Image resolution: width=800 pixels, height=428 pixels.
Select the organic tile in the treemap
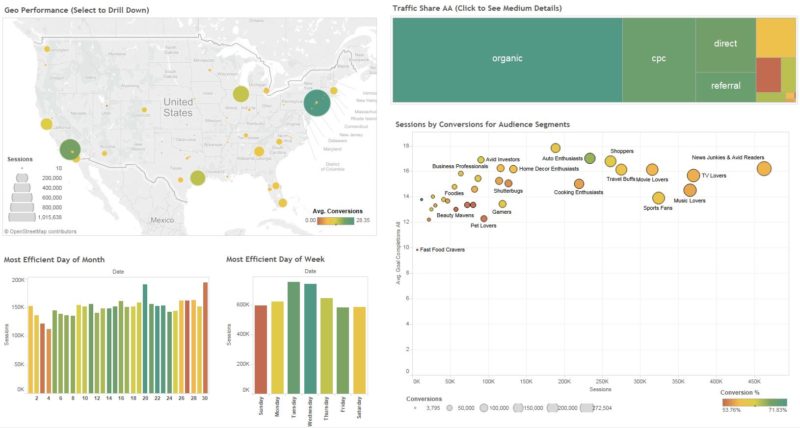507,60
